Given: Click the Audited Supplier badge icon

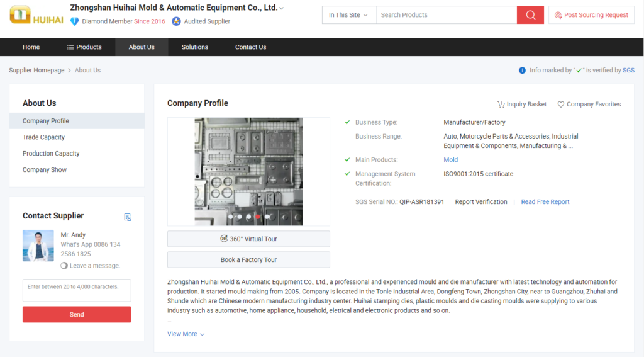Looking at the screenshot, I should (x=176, y=21).
